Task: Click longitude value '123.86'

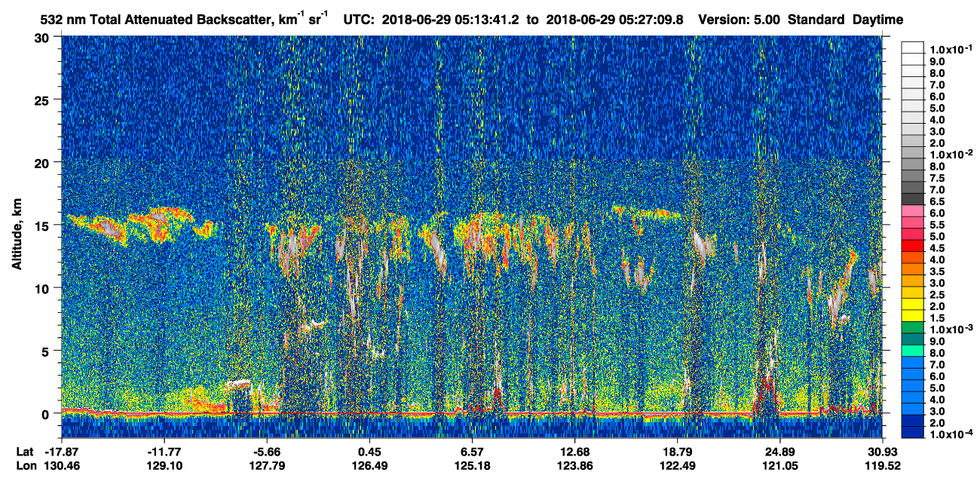Action: [574, 465]
